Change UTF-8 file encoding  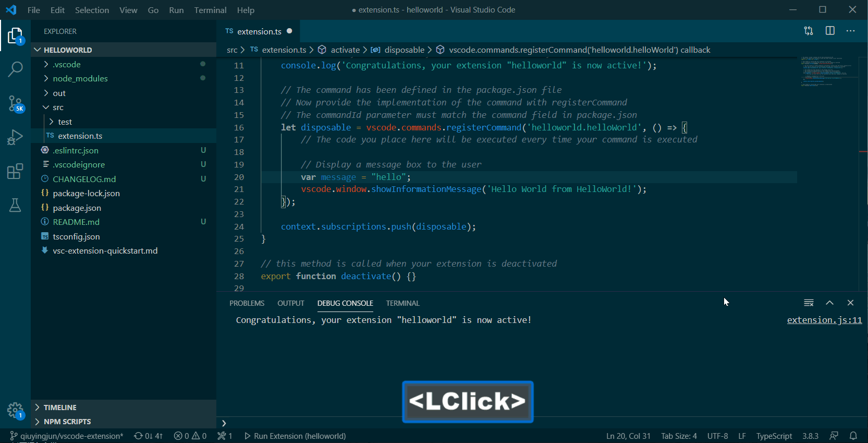[x=717, y=436]
